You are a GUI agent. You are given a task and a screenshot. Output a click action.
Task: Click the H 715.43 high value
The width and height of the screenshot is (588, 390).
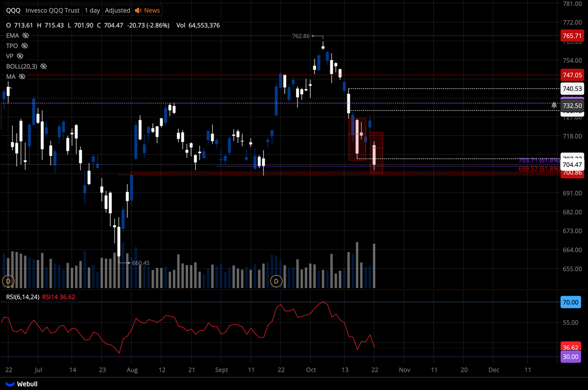coord(50,25)
